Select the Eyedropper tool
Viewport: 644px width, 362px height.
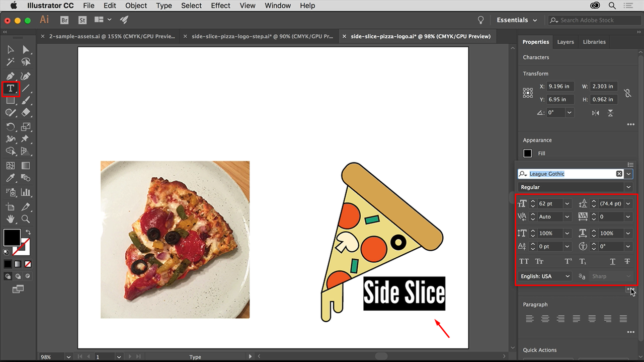click(10, 178)
